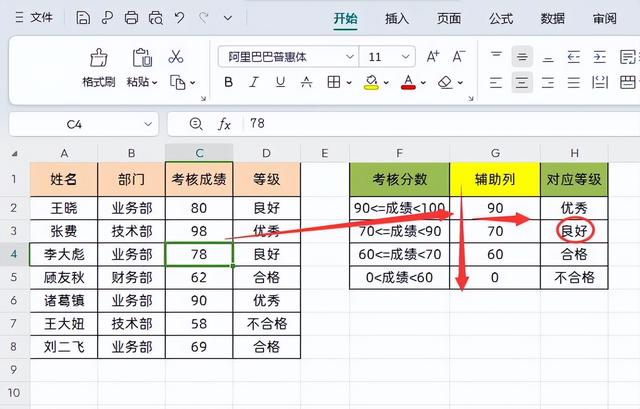Switch to the 插入 tab
640x409 pixels.
(397, 18)
